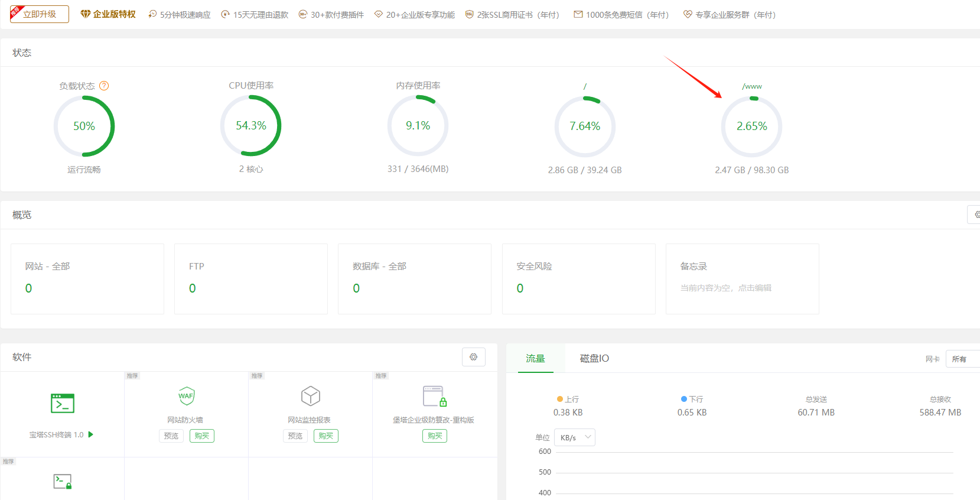The image size is (980, 500).
Task: Click 购买 under 堡塔企业级防篡改-重构版
Action: coord(435,436)
